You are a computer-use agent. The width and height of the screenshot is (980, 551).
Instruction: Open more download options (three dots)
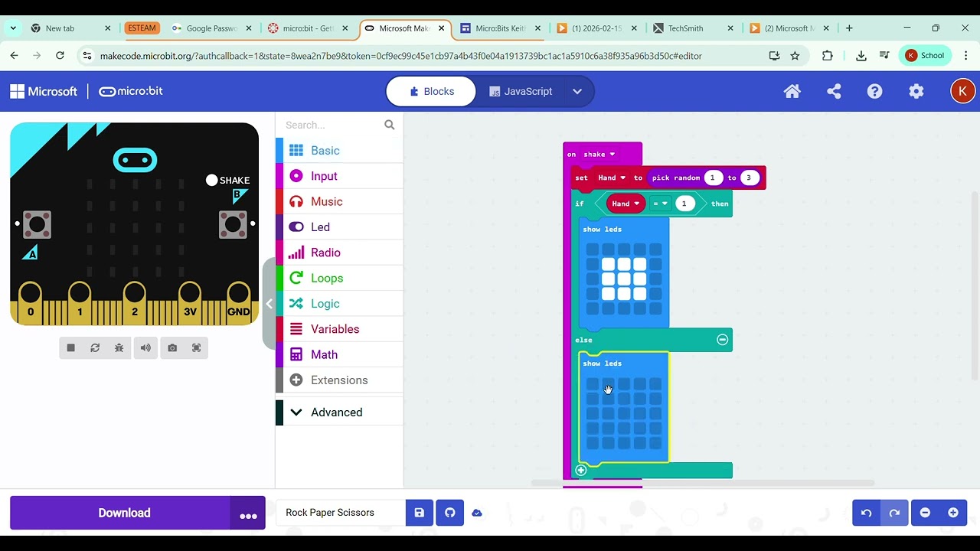point(248,514)
